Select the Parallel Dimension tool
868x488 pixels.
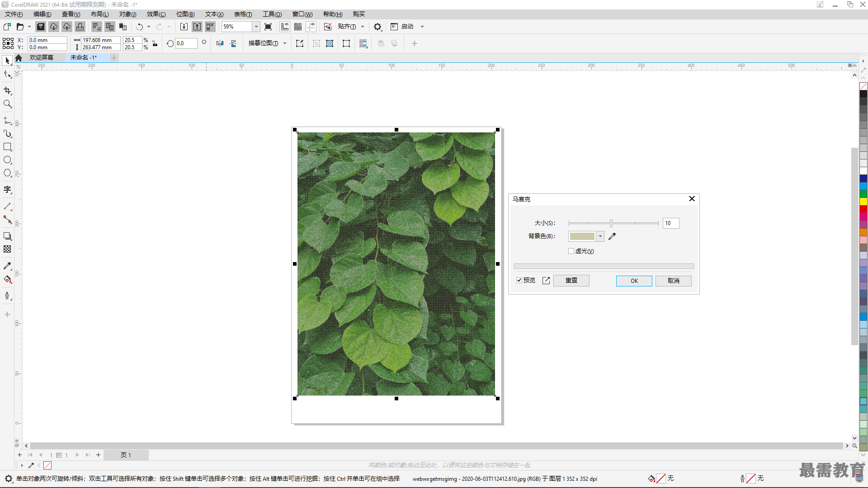pyautogui.click(x=7, y=206)
